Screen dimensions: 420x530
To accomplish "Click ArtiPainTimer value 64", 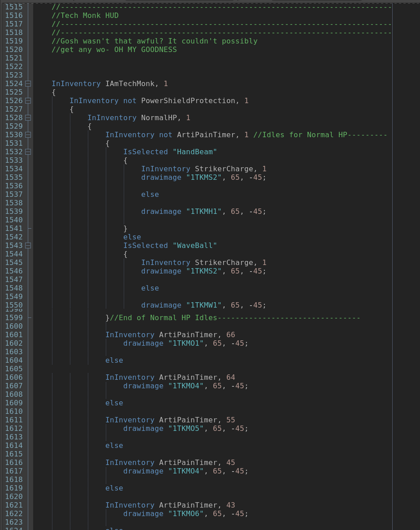I will pyautogui.click(x=231, y=377).
